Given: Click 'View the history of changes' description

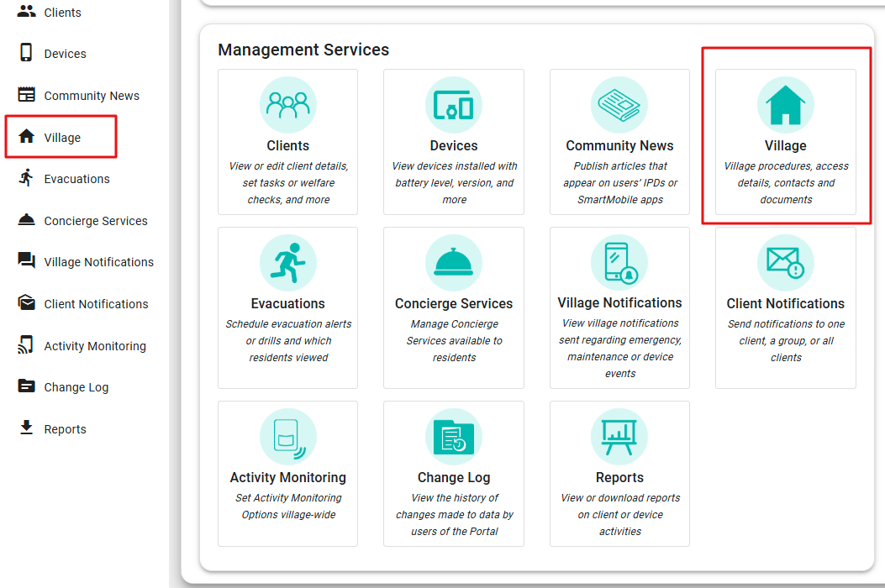Looking at the screenshot, I should 454,515.
